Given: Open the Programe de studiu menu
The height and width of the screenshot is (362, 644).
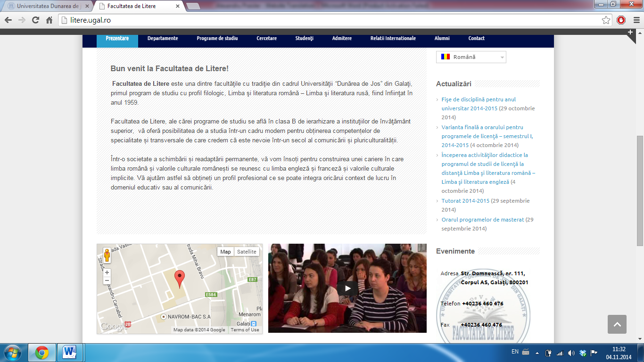Looking at the screenshot, I should point(217,39).
